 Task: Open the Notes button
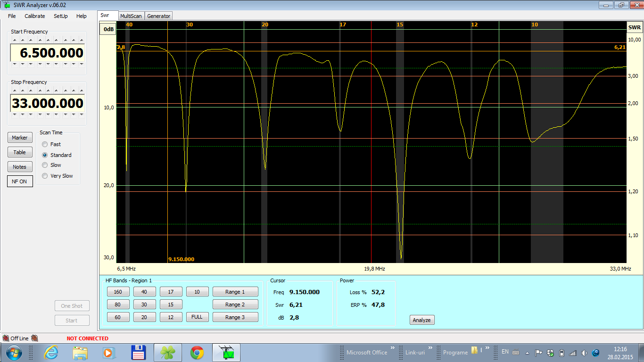point(20,167)
